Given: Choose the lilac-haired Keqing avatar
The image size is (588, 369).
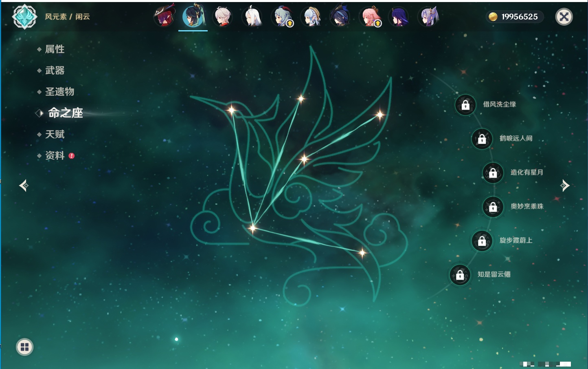Looking at the screenshot, I should pyautogui.click(x=428, y=16).
